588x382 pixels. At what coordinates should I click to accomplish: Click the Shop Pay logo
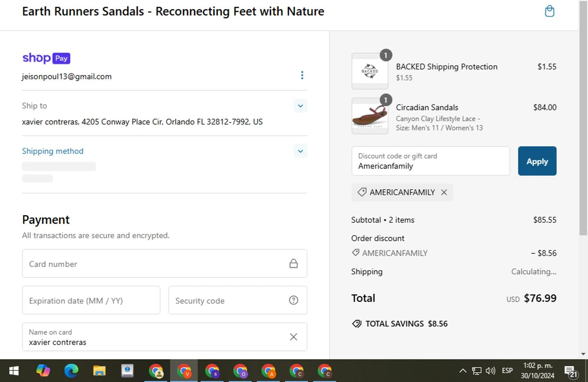click(x=46, y=58)
